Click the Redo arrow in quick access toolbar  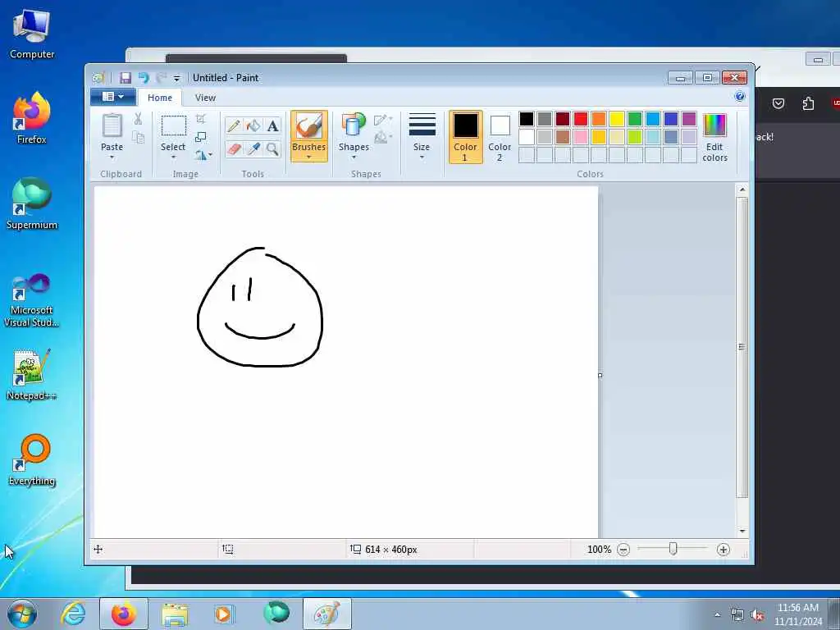click(161, 78)
